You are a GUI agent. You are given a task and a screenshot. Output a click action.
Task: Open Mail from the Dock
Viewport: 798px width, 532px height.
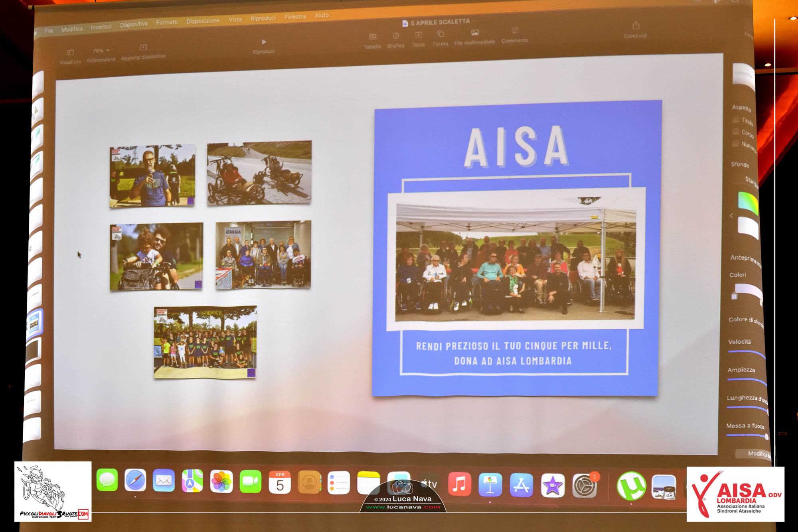pos(164,481)
